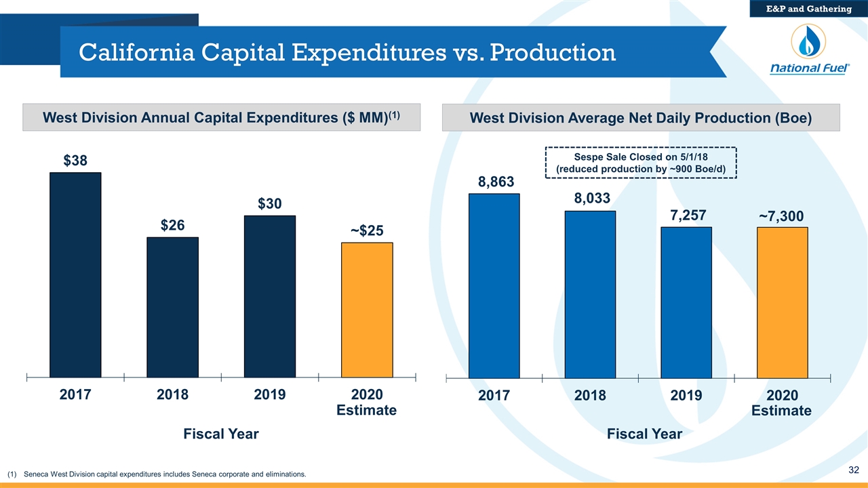The width and height of the screenshot is (868, 488).
Task: Click the 2019 axis label under production chart
Action: pyautogui.click(x=686, y=396)
